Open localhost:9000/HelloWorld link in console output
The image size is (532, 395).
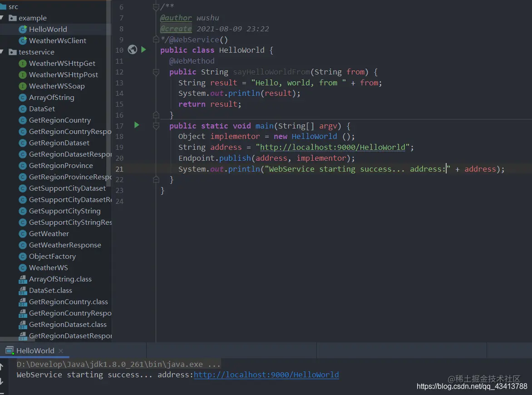[266, 375]
